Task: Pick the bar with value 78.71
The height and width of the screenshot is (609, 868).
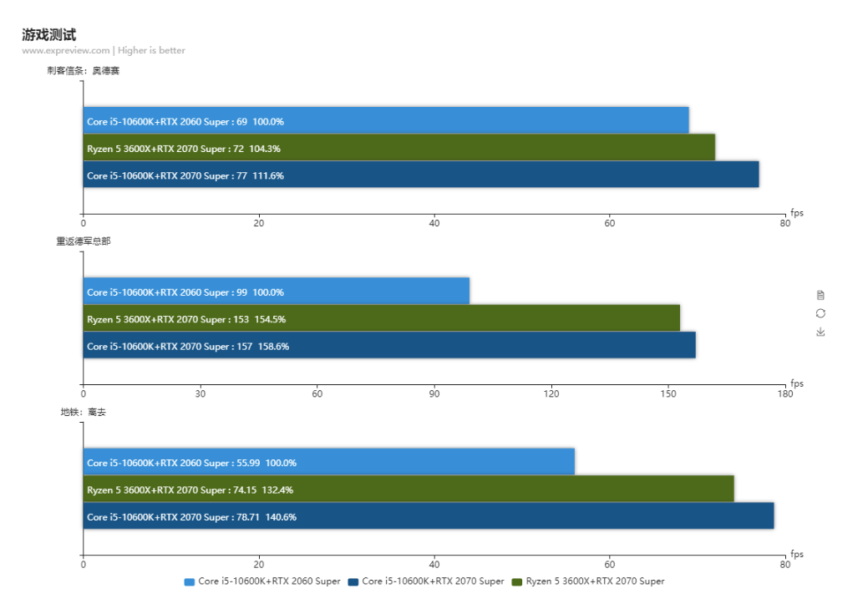Action: (x=429, y=516)
